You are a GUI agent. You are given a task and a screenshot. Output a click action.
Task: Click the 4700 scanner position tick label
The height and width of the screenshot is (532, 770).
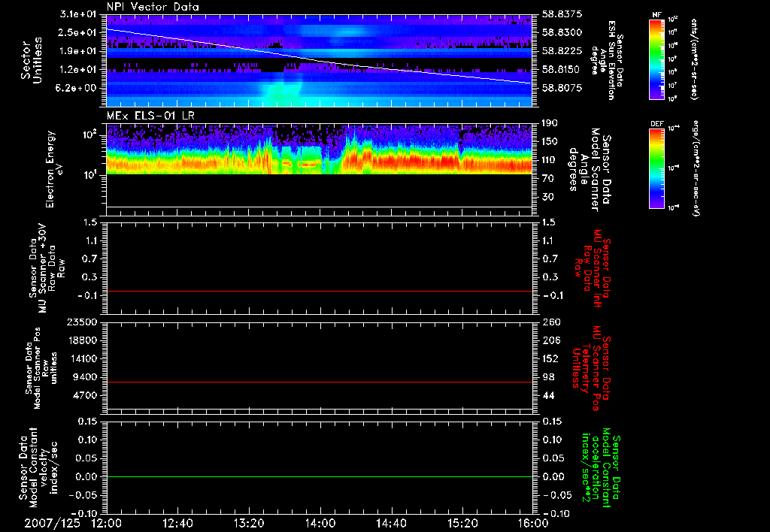[85, 395]
